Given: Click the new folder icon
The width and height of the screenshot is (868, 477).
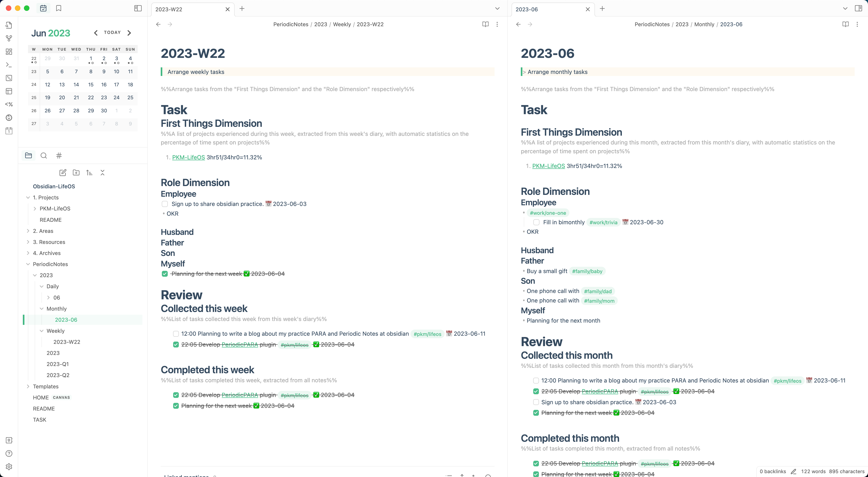Looking at the screenshot, I should [76, 172].
